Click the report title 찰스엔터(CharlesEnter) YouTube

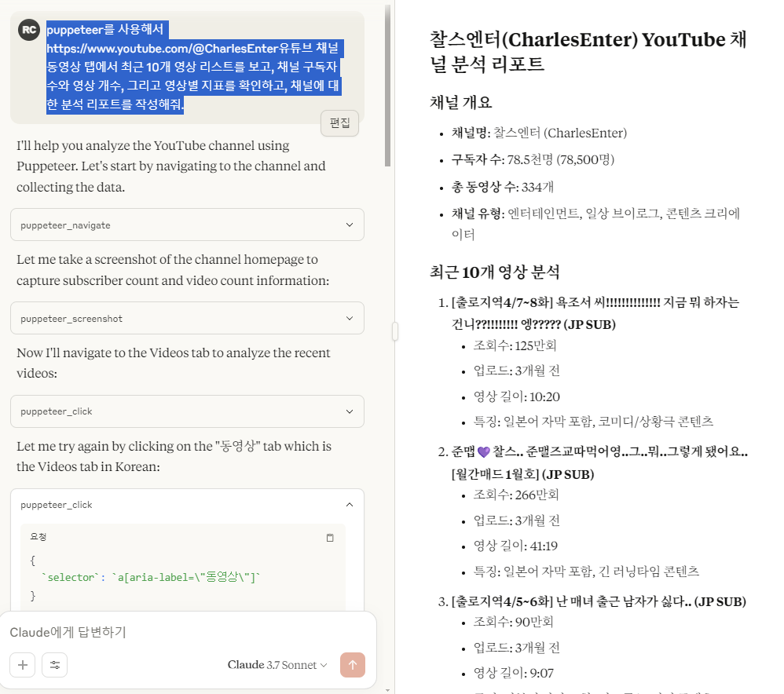(x=588, y=52)
